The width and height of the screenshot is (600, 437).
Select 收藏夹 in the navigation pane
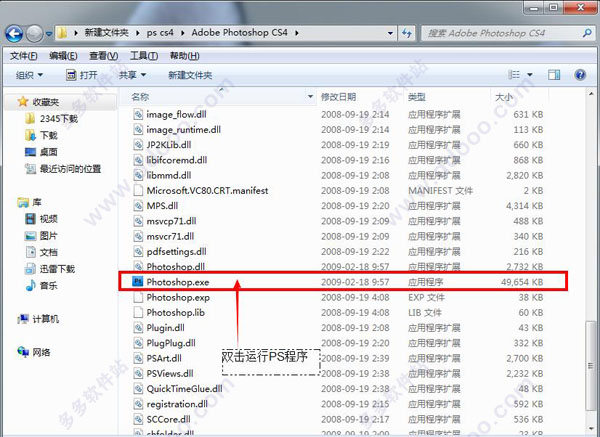(x=45, y=102)
